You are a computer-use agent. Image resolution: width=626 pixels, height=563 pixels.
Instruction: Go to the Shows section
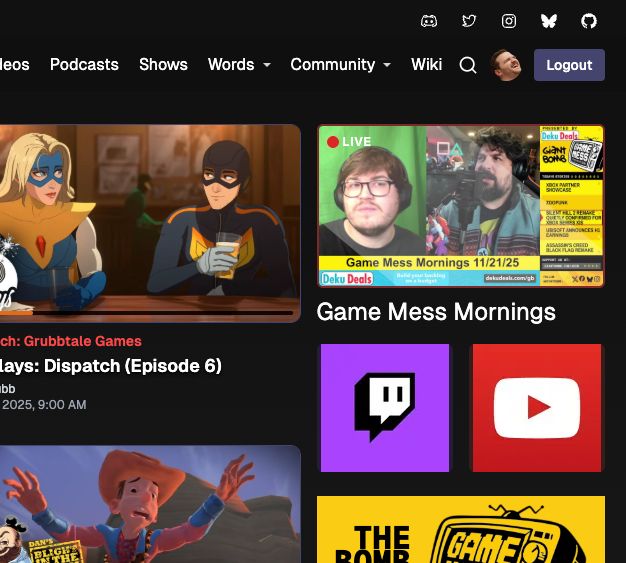(163, 65)
